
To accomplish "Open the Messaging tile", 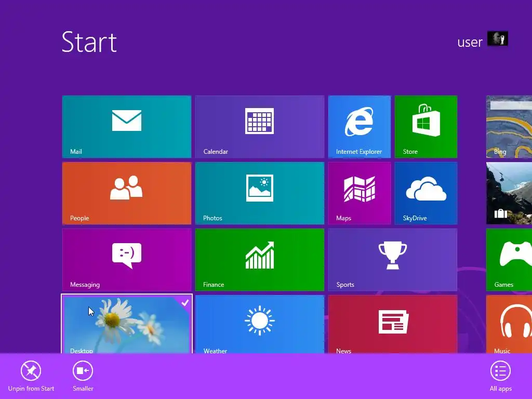I will 127,260.
